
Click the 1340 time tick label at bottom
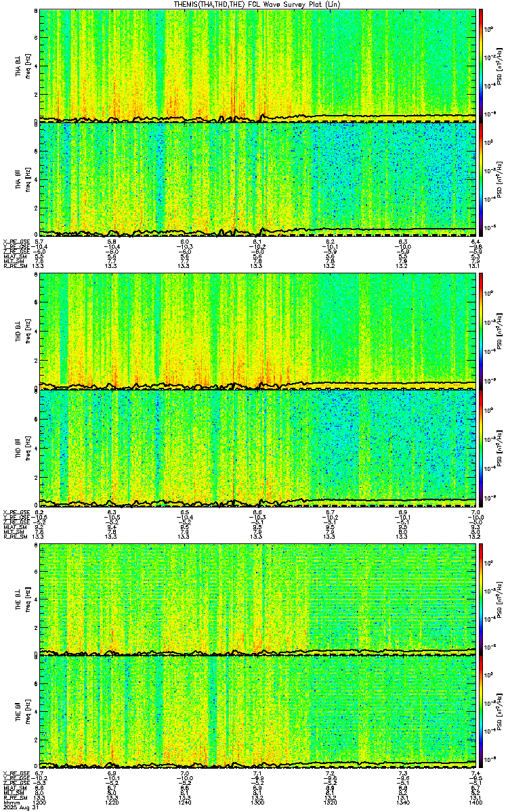403,802
